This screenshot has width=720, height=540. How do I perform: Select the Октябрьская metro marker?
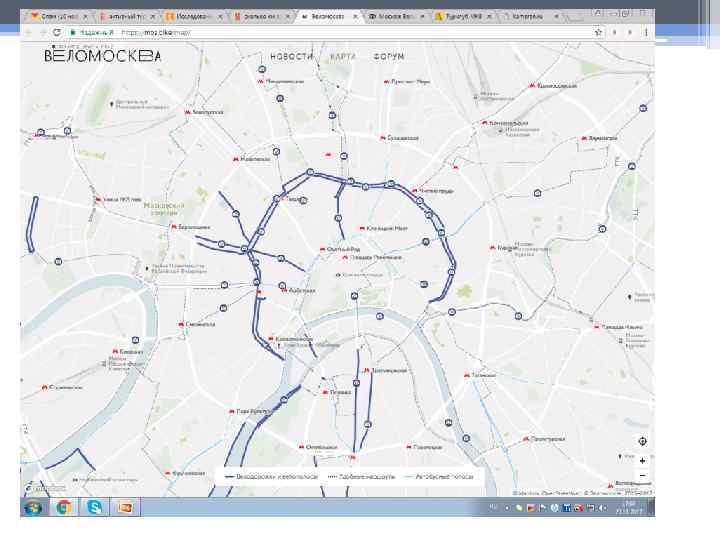click(301, 447)
